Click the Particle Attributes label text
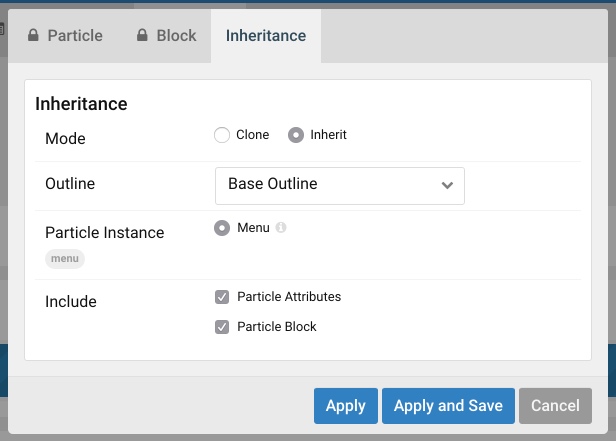 289,297
